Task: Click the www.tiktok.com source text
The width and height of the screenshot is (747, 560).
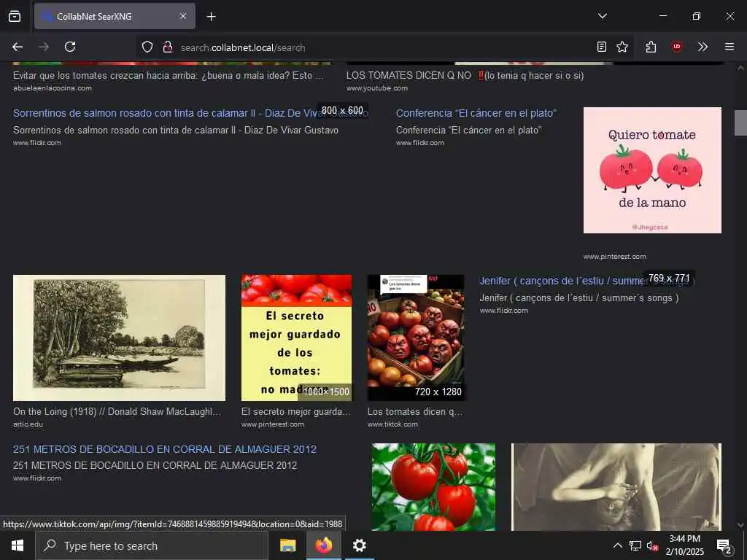Action: coord(392,424)
